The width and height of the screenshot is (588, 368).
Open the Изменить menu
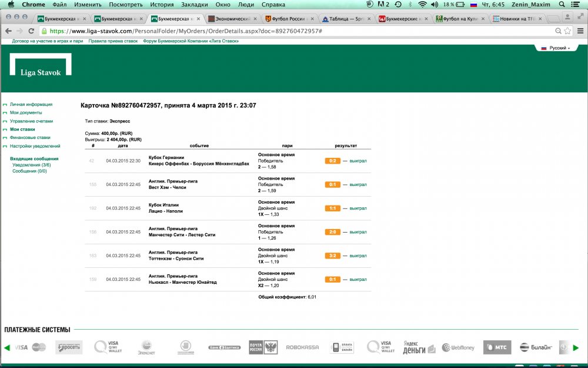[x=88, y=5]
